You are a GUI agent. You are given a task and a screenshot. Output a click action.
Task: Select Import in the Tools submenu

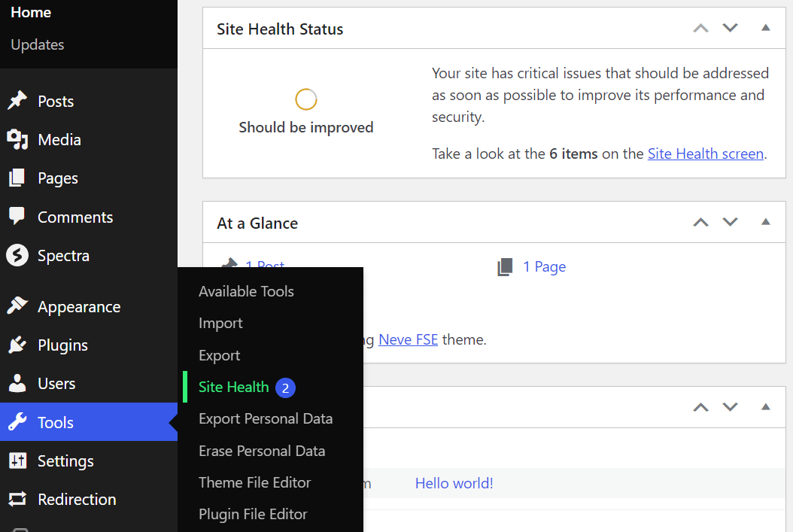click(x=220, y=323)
